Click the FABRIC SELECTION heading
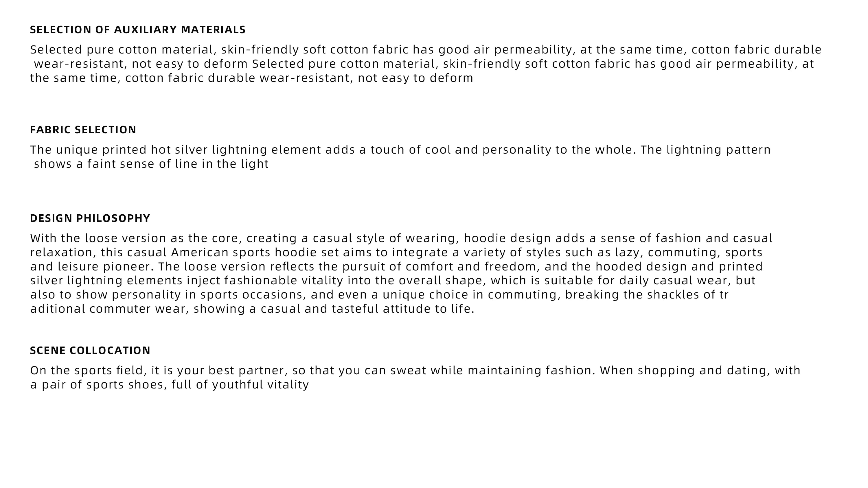 83,130
